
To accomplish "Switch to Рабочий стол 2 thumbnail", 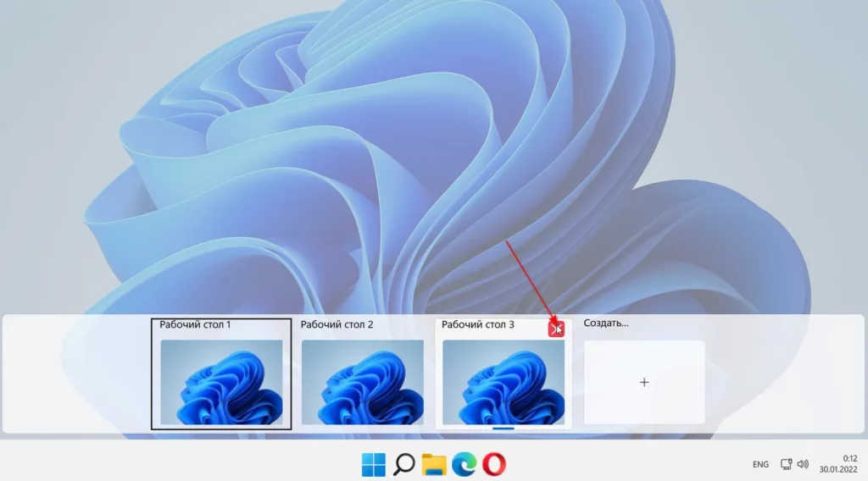I will click(x=363, y=382).
